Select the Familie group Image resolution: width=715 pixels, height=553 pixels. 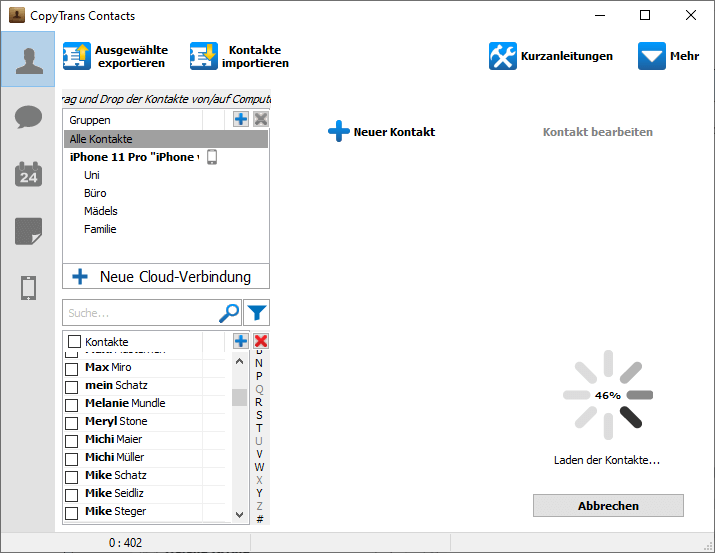pyautogui.click(x=100, y=229)
